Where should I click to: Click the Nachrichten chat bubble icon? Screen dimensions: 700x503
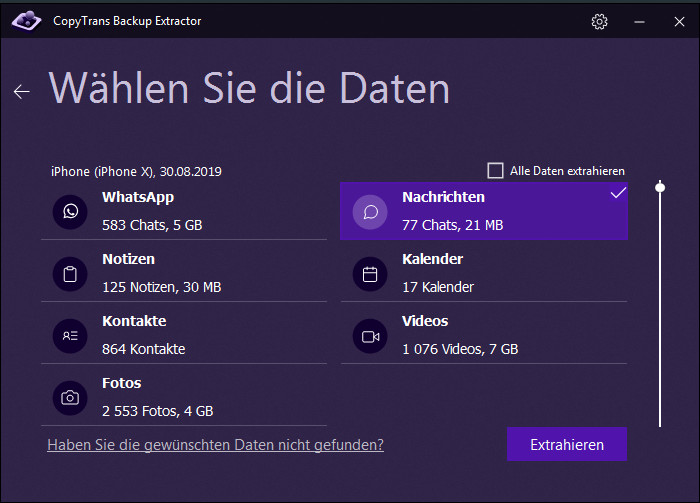370,212
